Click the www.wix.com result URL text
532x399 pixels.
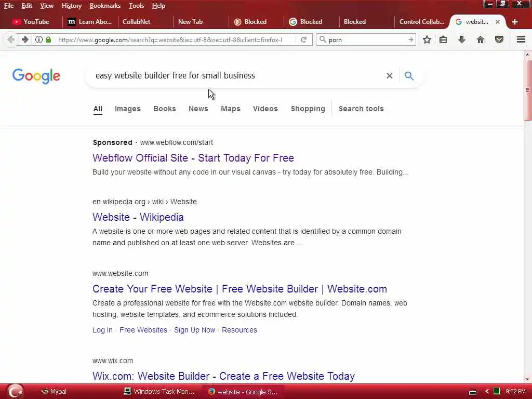coord(113,361)
